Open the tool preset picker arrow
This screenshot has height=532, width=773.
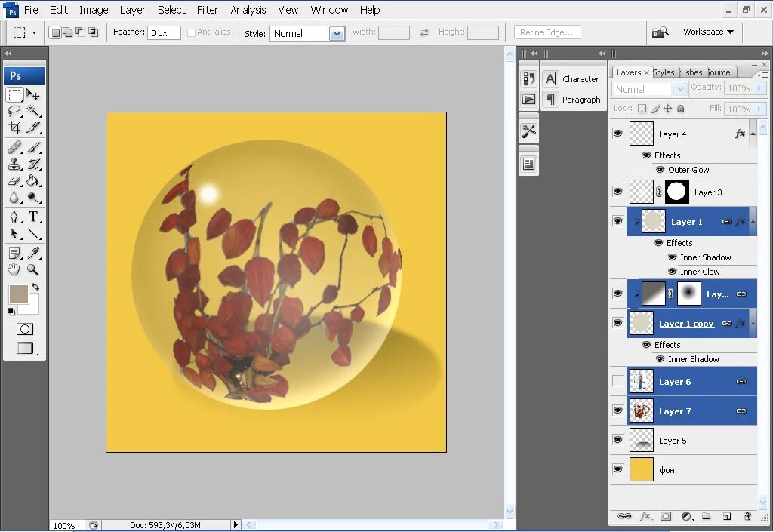(34, 33)
